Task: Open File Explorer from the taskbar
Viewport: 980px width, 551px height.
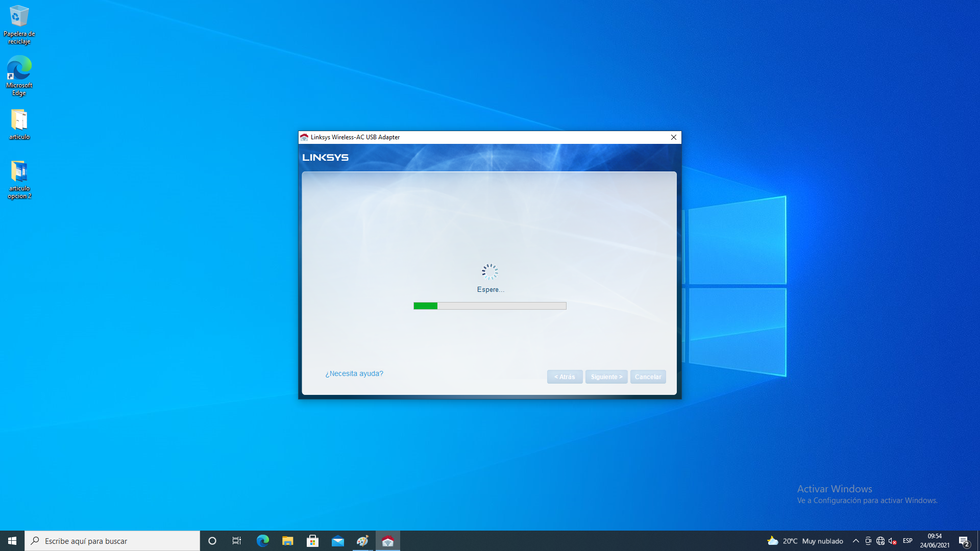Action: (x=288, y=541)
